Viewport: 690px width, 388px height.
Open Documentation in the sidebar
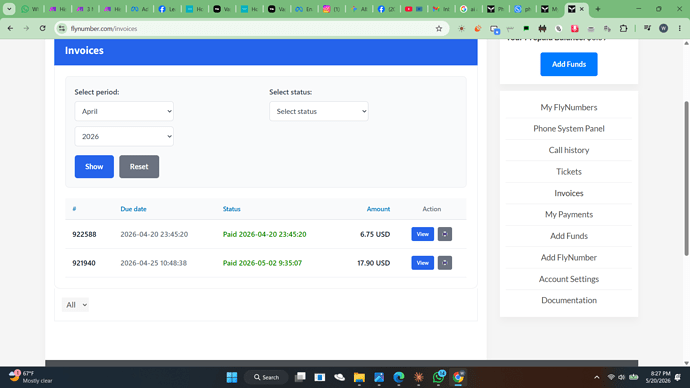[x=569, y=300]
